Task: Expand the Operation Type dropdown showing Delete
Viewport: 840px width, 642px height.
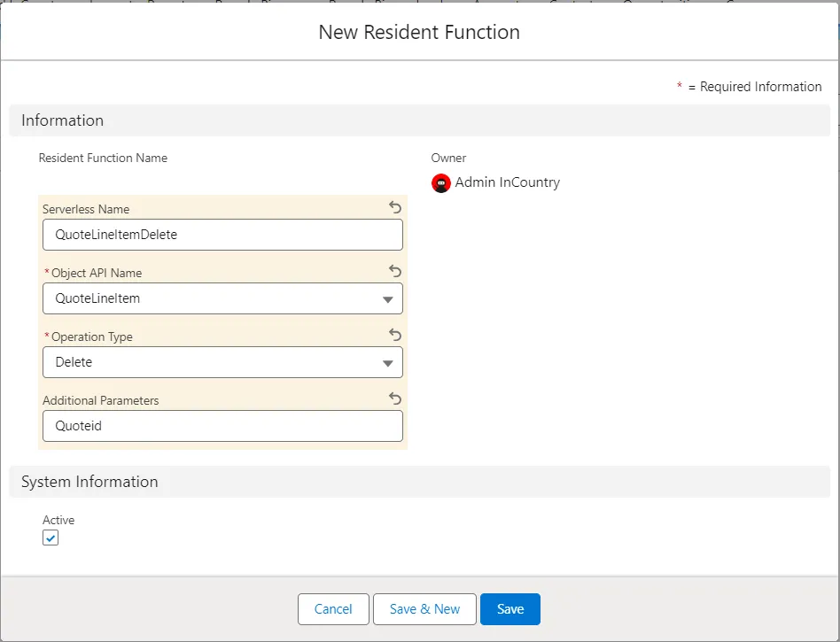Action: pos(222,362)
